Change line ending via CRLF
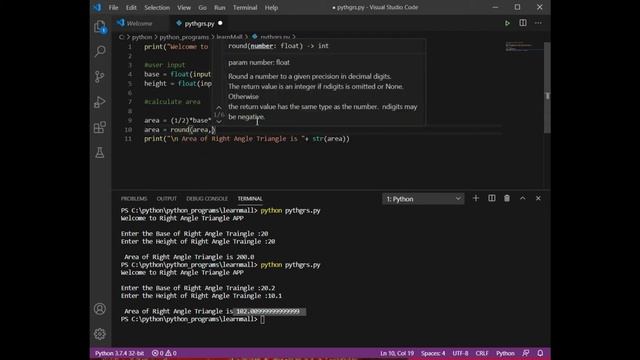 482,353
